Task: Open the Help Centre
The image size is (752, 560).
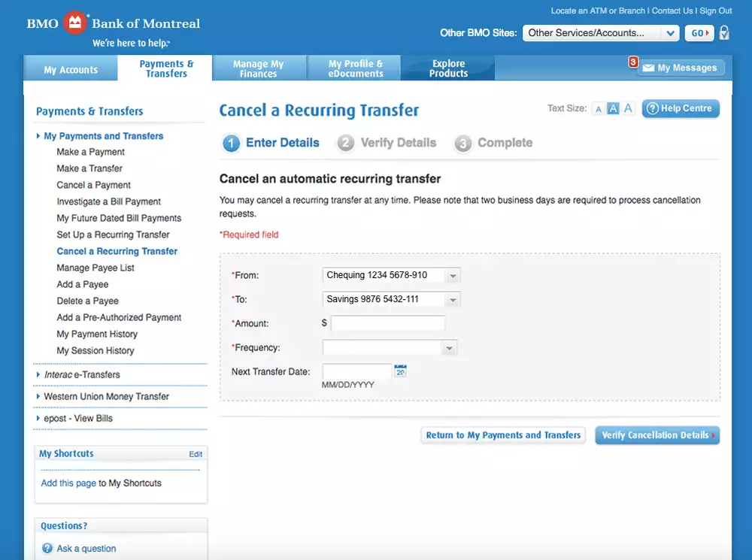Action: pos(680,108)
